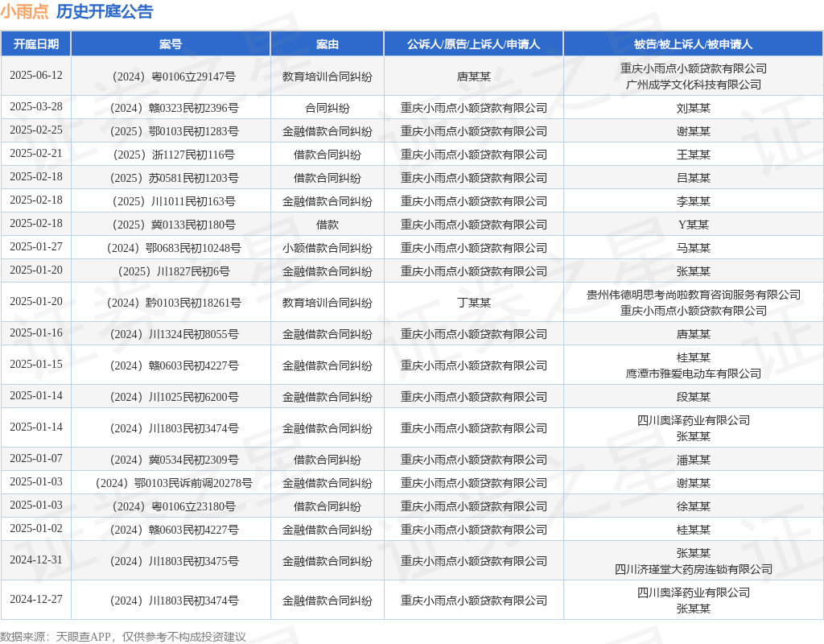Click case number (2024)粤0106立29147号
Viewport: 824px width, 644px height.
[x=174, y=76]
